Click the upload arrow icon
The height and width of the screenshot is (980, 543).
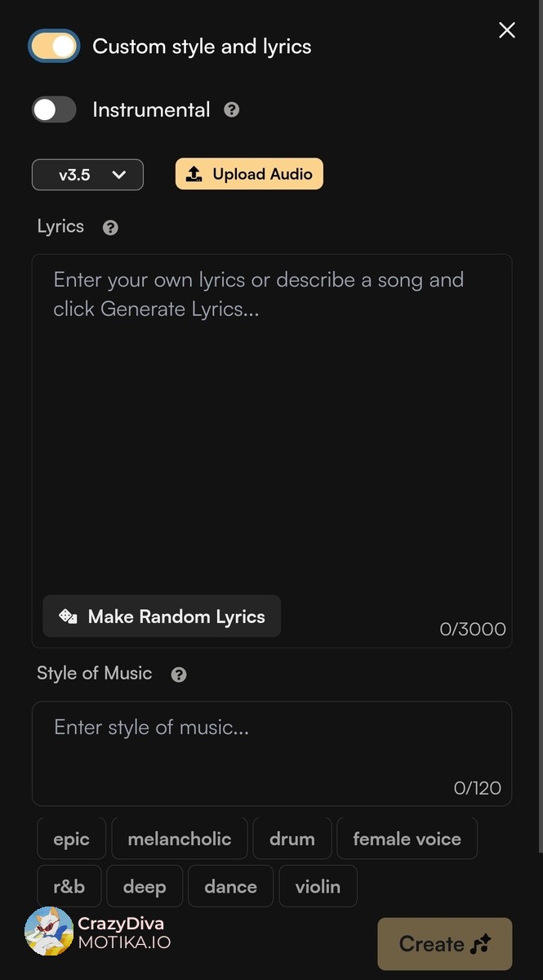[194, 174]
